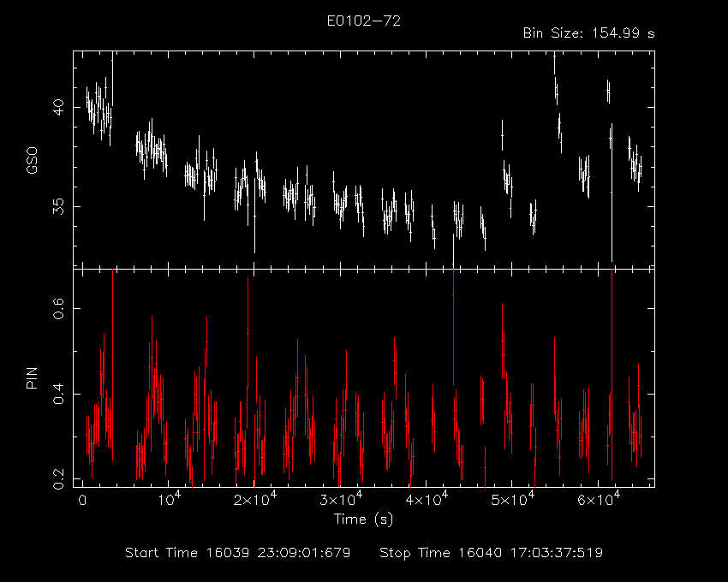Click the time axis label 2×10^4
Image resolution: width=728 pixels, height=582 pixels.
tap(254, 499)
